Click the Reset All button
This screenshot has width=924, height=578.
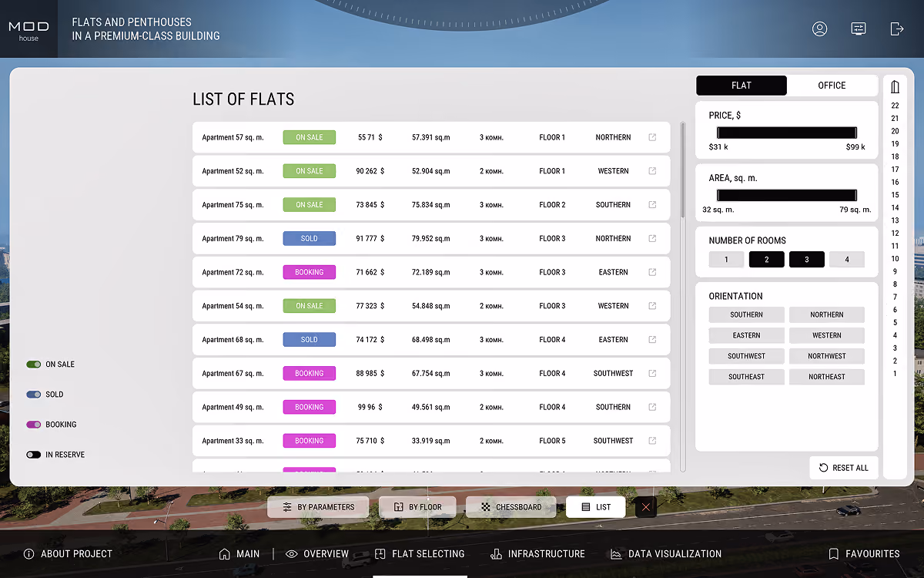click(x=843, y=468)
